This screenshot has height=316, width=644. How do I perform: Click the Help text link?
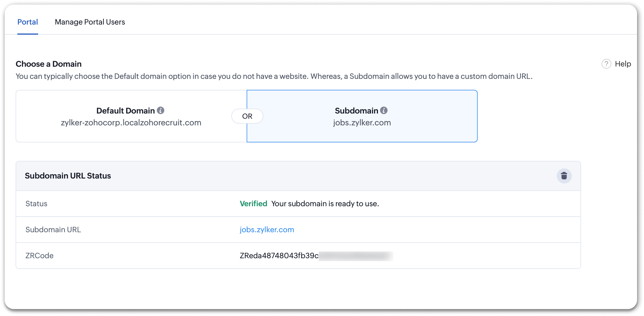coord(623,64)
